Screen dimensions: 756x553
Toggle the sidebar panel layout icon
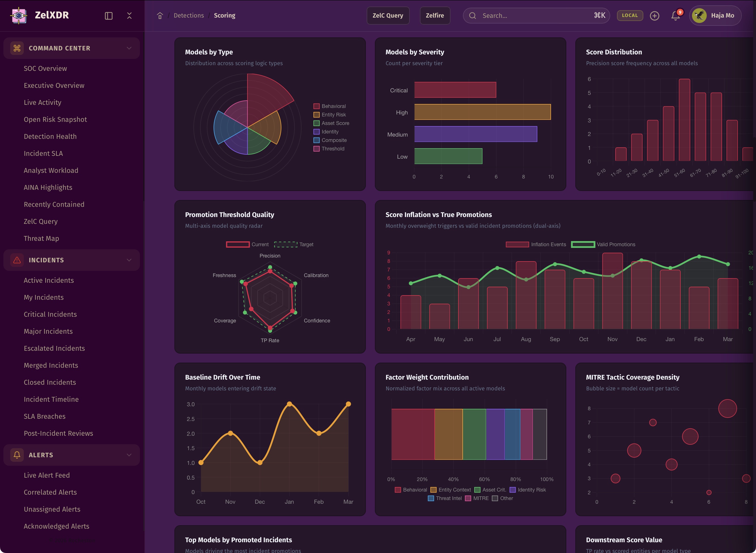pos(108,16)
